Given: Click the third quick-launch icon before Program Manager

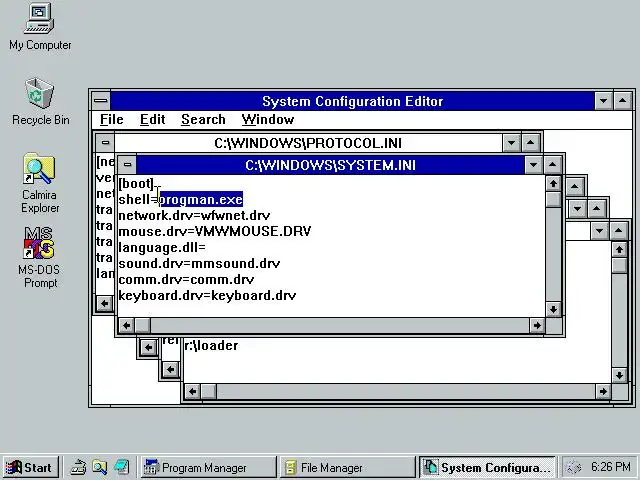Looking at the screenshot, I should [122, 467].
